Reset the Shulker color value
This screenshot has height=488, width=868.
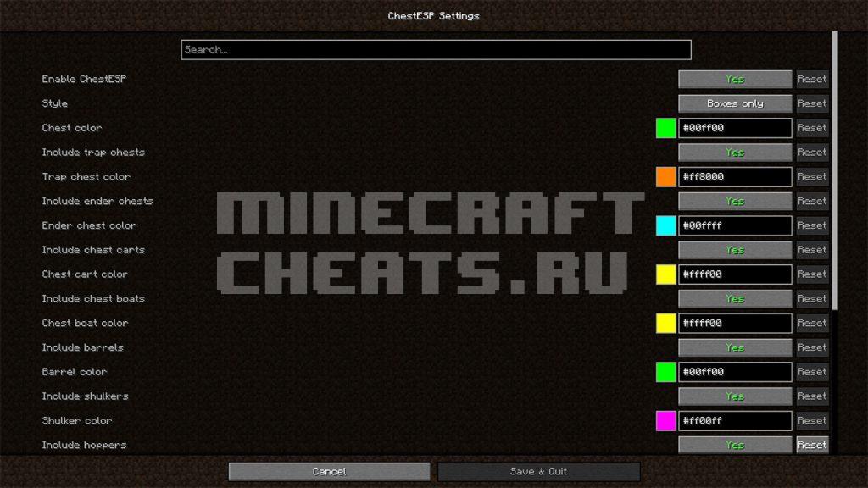click(x=812, y=420)
